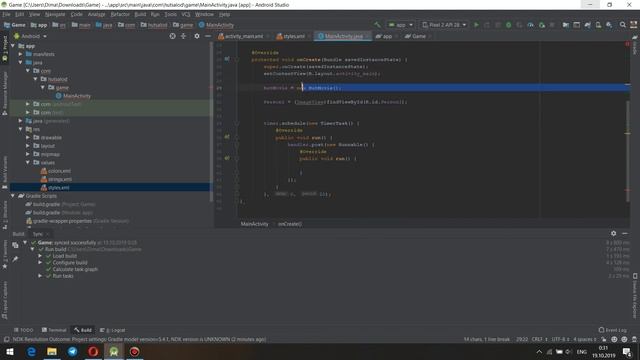Click Sync Project with Gradle Files icon
Screen dimensions: 640x360
587,25
